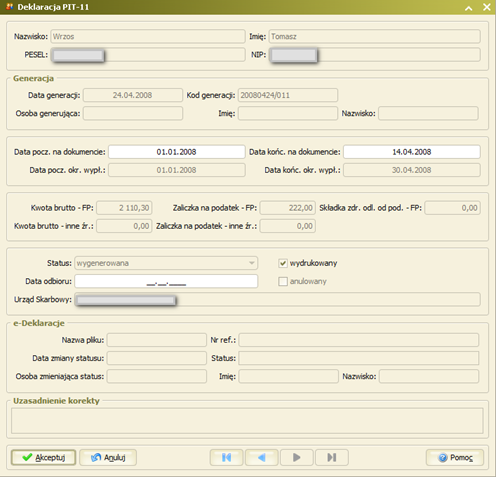Click the Anuluj button
The width and height of the screenshot is (496, 477).
tap(108, 457)
